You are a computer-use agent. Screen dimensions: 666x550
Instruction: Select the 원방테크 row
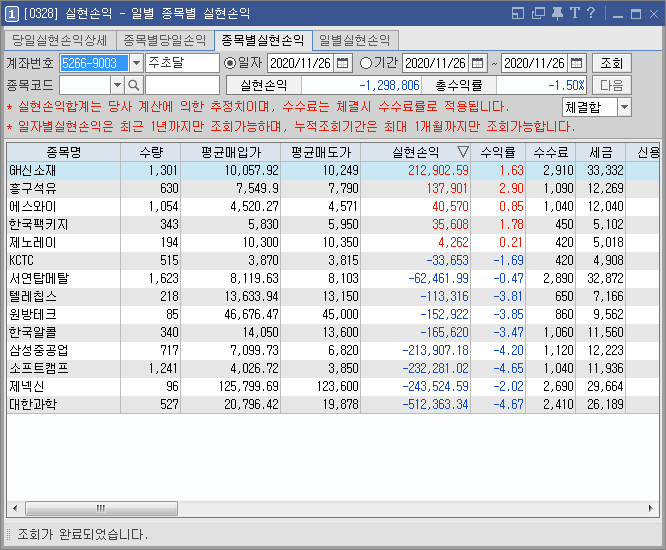[333, 314]
